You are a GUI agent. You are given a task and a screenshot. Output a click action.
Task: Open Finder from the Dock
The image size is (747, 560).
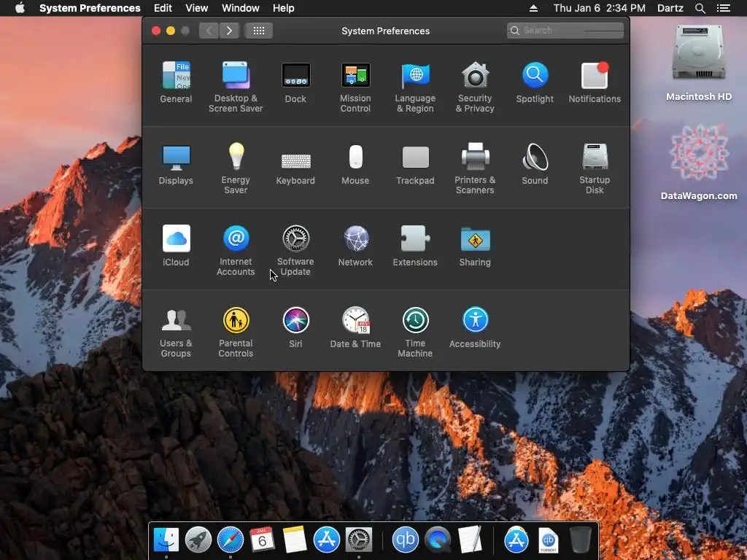[x=166, y=540]
